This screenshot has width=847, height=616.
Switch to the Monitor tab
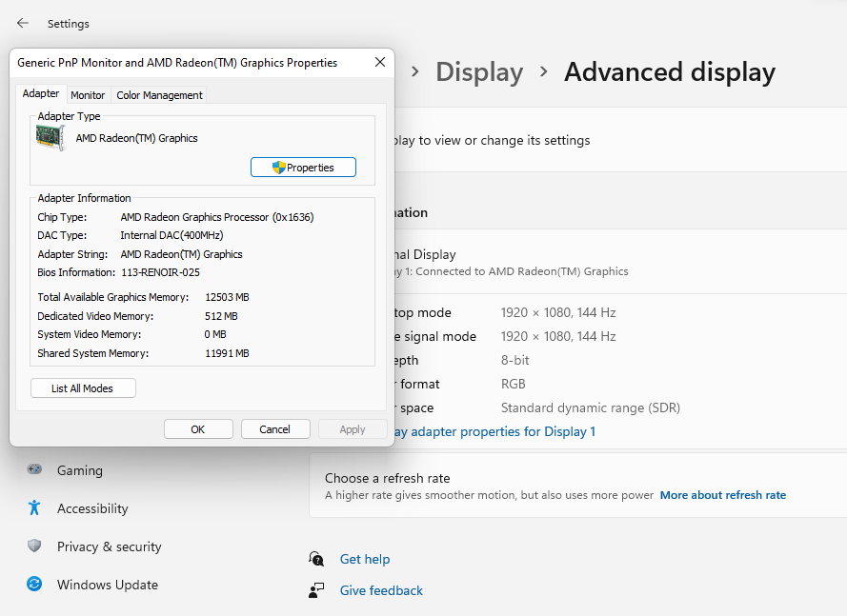click(88, 95)
